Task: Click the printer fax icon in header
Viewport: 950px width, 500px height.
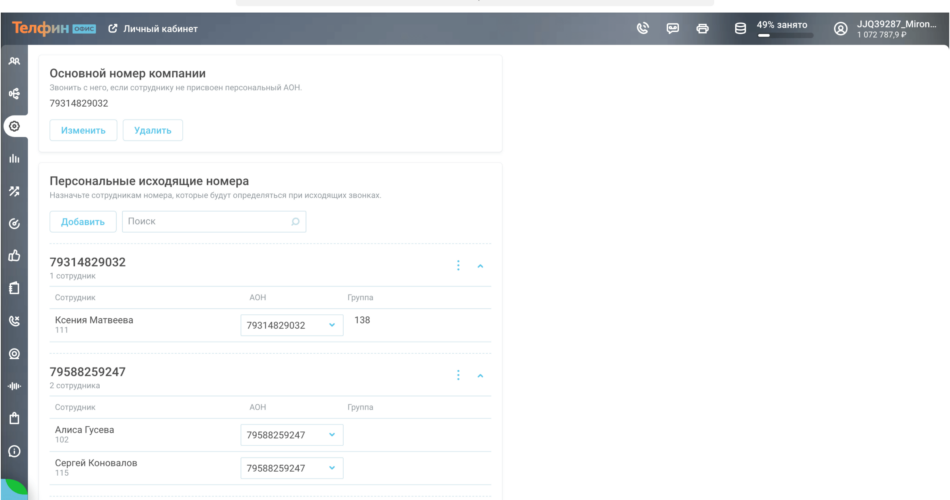Action: pos(702,28)
